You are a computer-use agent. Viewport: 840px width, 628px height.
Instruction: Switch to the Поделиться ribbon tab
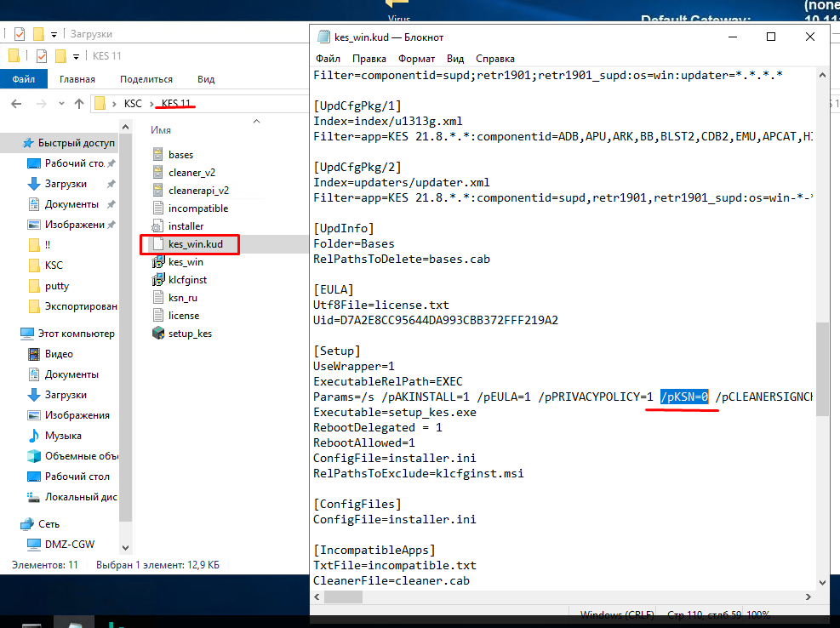pyautogui.click(x=146, y=79)
